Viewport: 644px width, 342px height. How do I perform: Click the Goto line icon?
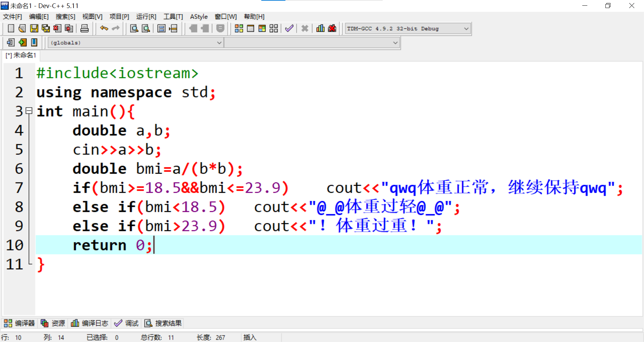pyautogui.click(x=173, y=28)
